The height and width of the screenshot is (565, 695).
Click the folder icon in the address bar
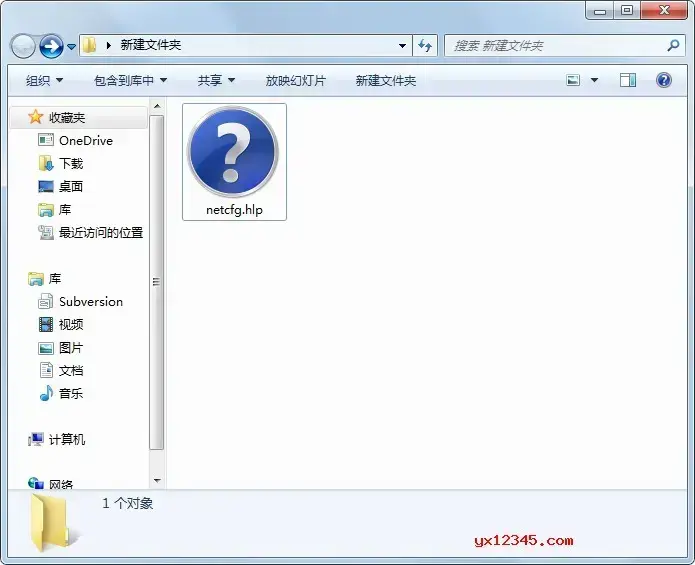(90, 45)
